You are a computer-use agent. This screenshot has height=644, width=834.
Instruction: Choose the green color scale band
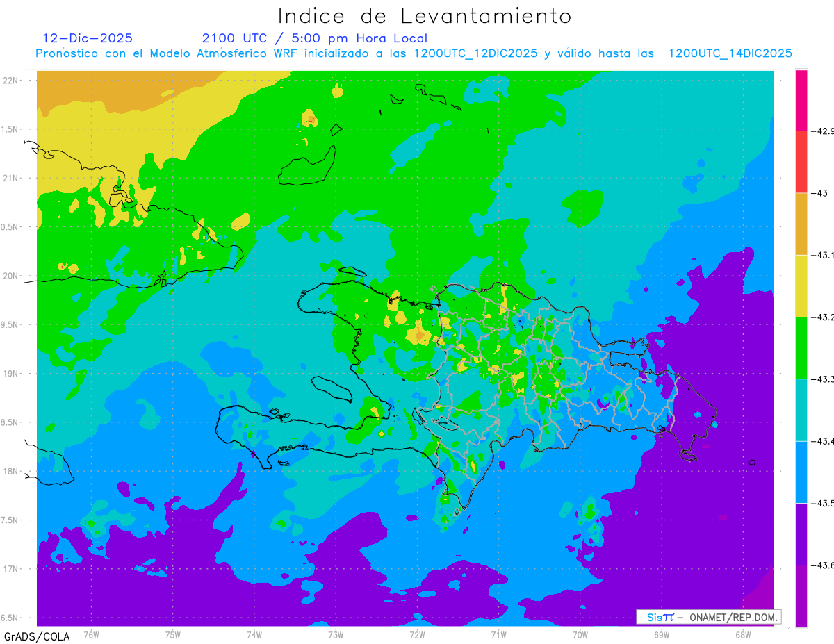pyautogui.click(x=801, y=347)
